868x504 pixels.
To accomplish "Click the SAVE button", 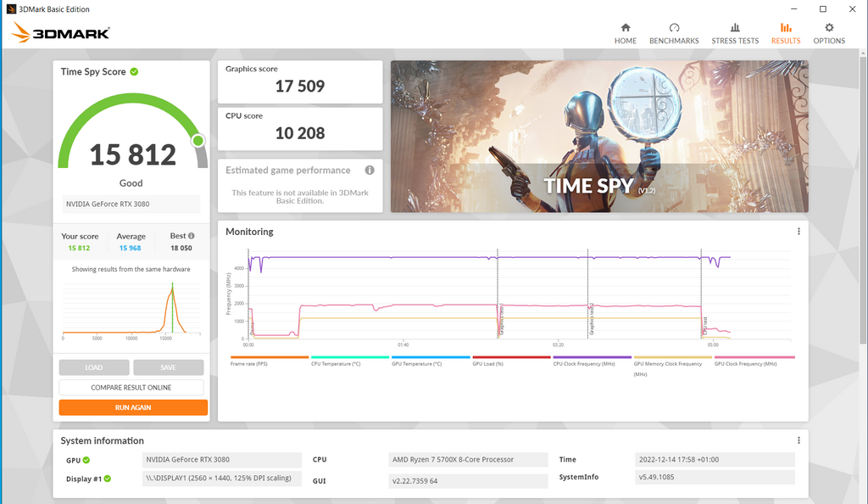I will coord(169,367).
